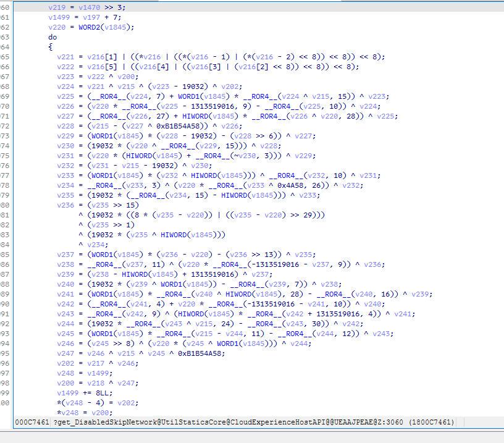Click the '(1800C7461)' address in status bar
504x443 pixels.
tap(431, 422)
